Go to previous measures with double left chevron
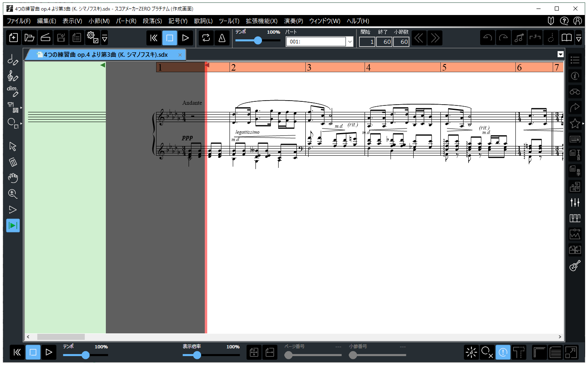 coord(419,38)
